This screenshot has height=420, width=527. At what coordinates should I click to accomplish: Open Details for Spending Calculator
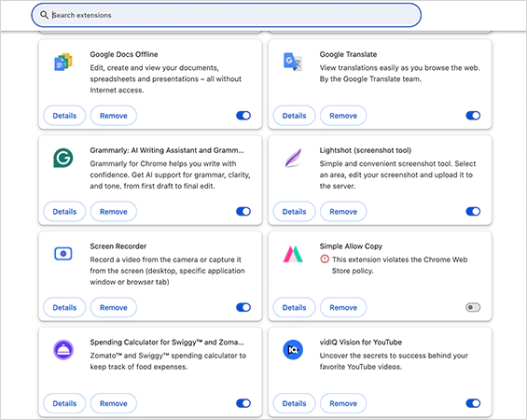[64, 403]
